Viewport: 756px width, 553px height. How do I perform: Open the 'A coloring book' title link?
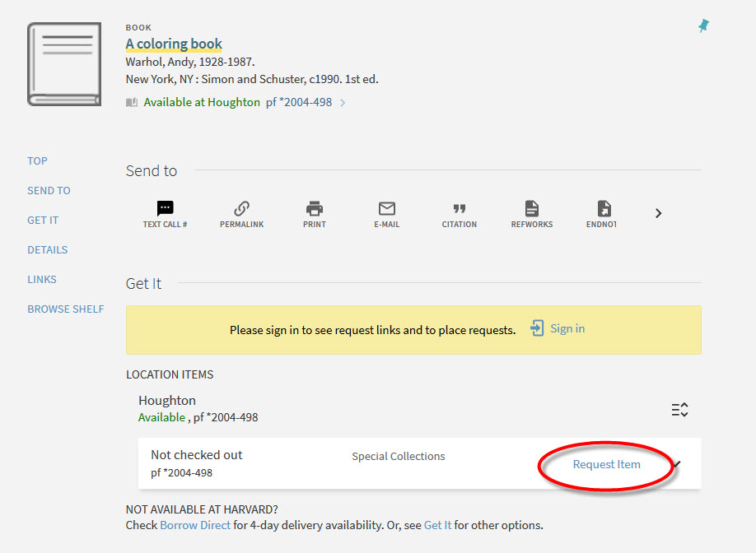coord(174,44)
